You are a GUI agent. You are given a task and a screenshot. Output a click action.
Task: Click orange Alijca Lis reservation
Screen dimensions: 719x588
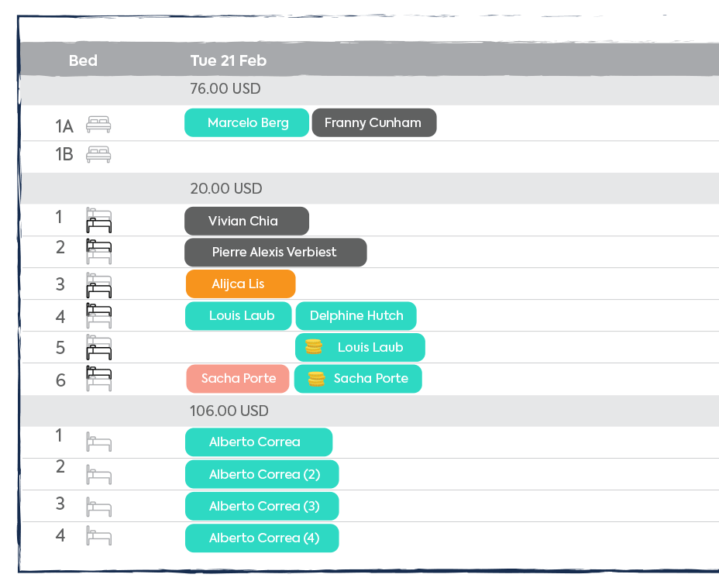(240, 284)
